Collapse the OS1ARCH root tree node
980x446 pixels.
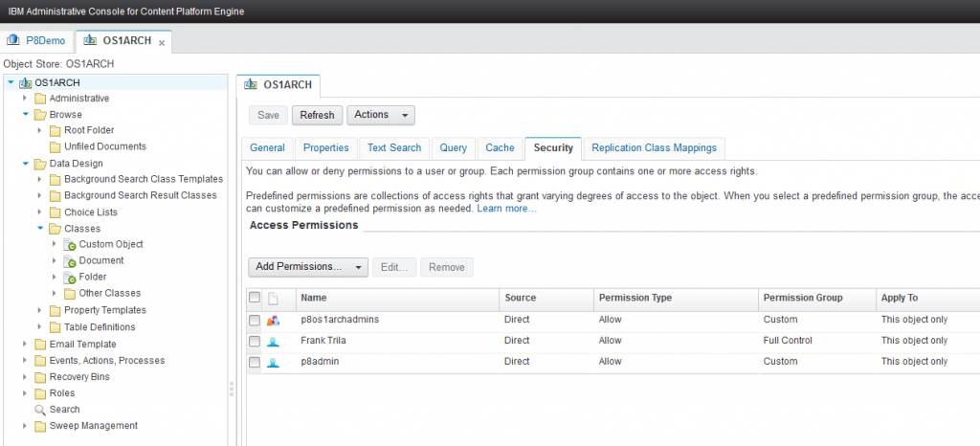[x=11, y=82]
